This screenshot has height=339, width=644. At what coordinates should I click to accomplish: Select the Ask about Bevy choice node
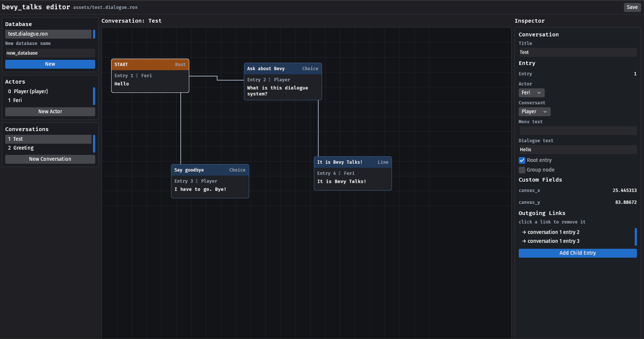point(283,81)
